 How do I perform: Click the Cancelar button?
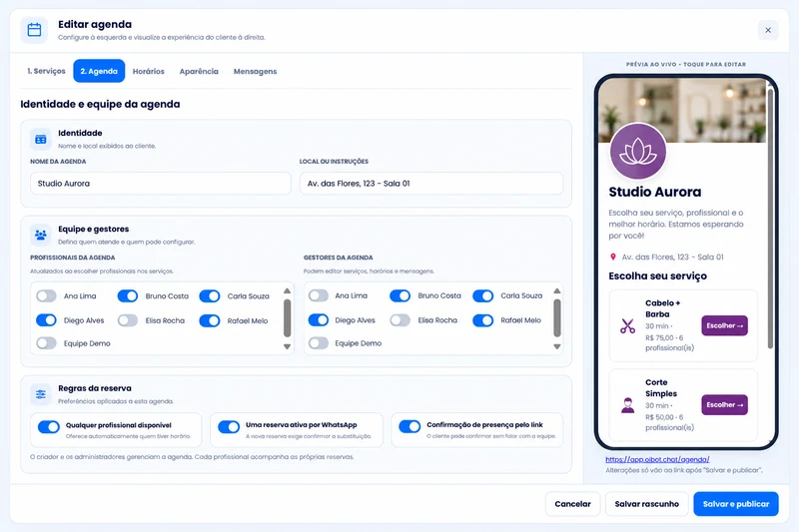(x=572, y=503)
